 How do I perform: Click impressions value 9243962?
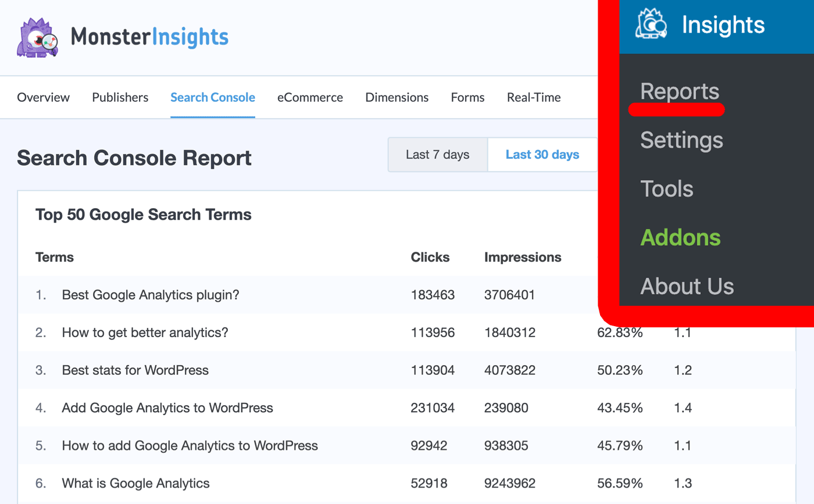click(509, 483)
